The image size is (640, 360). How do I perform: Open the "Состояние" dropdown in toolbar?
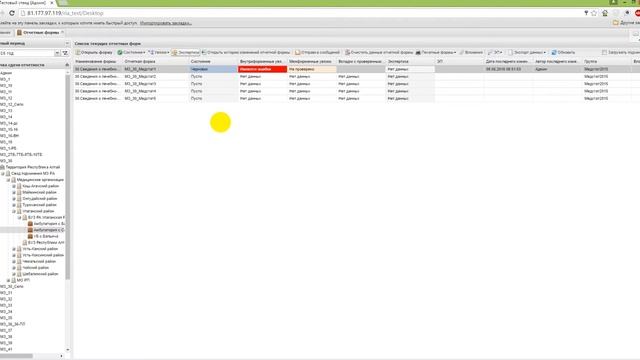(x=131, y=52)
